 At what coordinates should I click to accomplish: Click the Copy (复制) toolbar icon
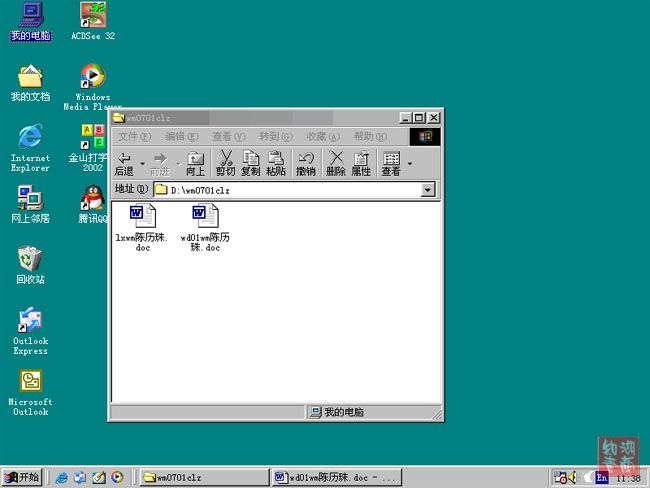pyautogui.click(x=251, y=163)
